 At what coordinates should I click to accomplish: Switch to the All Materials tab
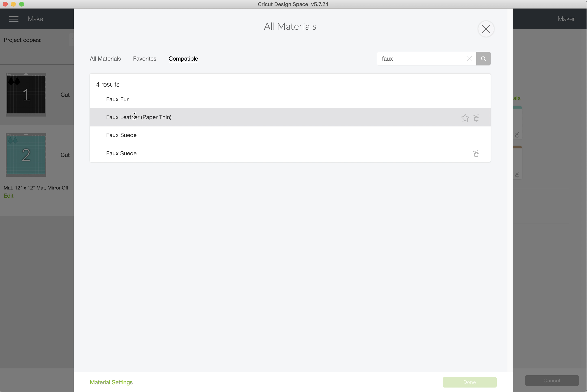pos(105,59)
